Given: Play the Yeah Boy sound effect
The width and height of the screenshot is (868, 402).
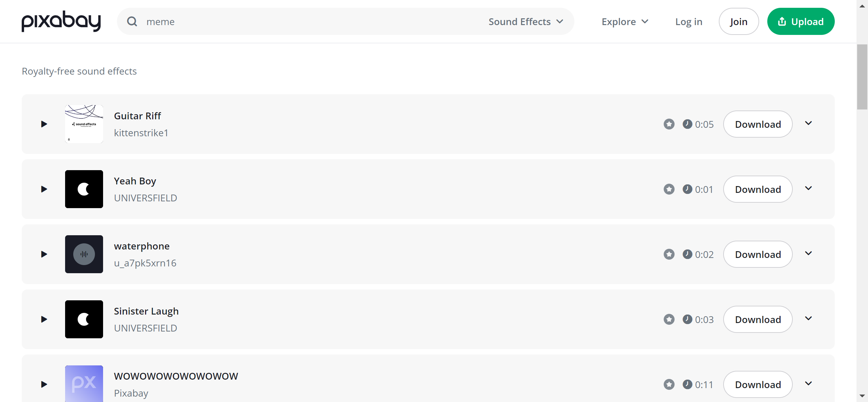Looking at the screenshot, I should (x=44, y=189).
